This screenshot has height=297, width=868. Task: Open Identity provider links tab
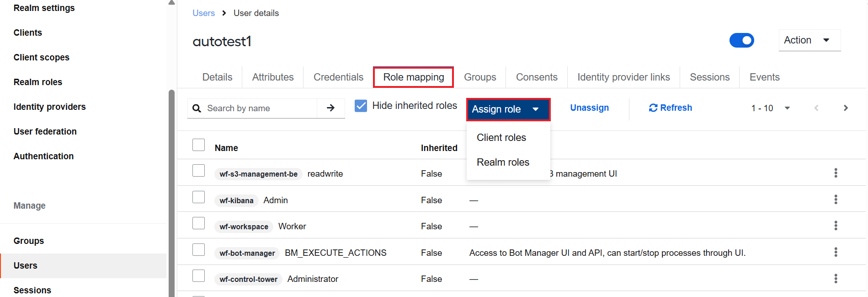point(623,77)
